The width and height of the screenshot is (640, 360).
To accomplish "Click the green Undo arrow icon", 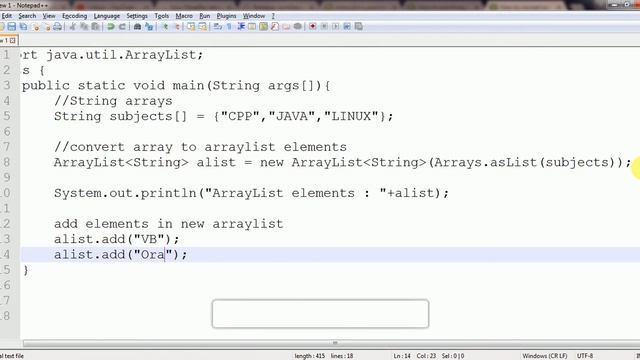I will 111,27.
